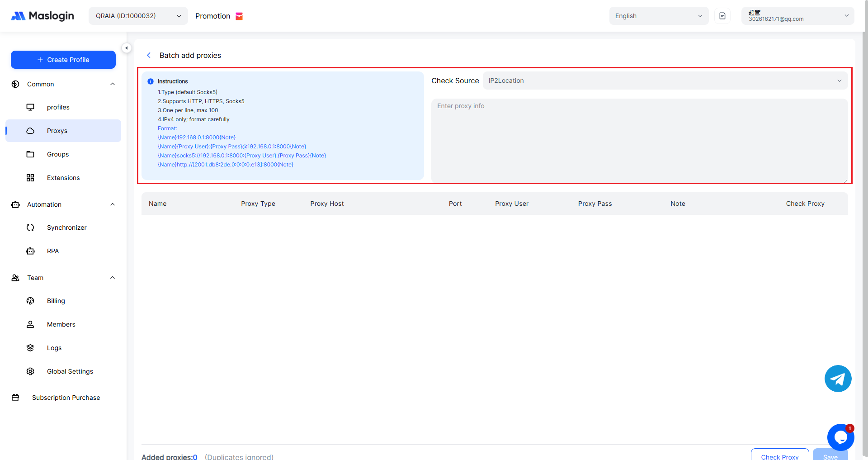Open the English language dropdown
The width and height of the screenshot is (868, 460).
(x=658, y=16)
